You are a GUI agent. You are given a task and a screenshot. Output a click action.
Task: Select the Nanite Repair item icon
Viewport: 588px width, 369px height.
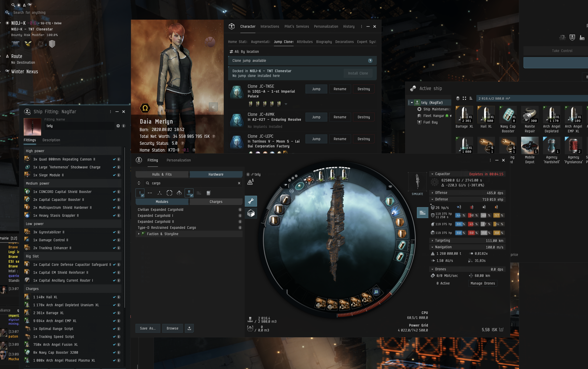530,114
